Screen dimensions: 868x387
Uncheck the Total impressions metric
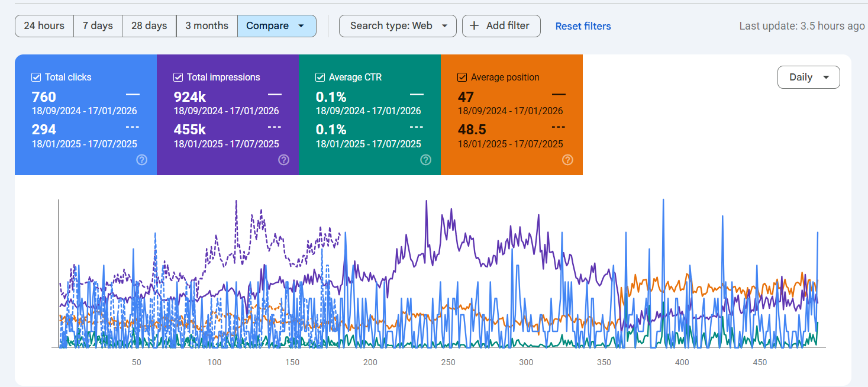(x=178, y=77)
